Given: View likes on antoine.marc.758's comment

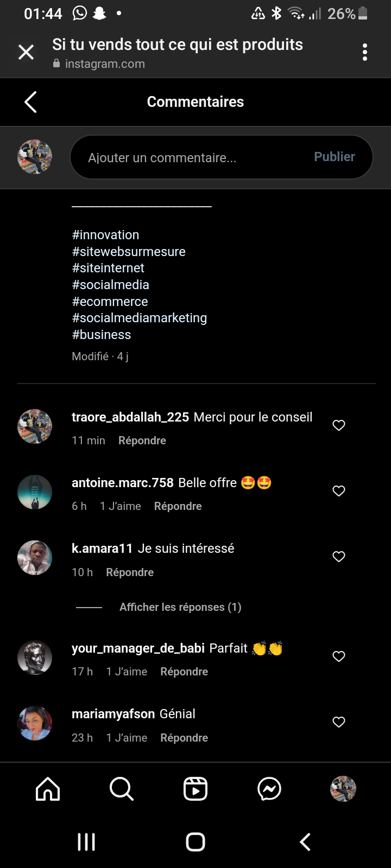Looking at the screenshot, I should 121,506.
